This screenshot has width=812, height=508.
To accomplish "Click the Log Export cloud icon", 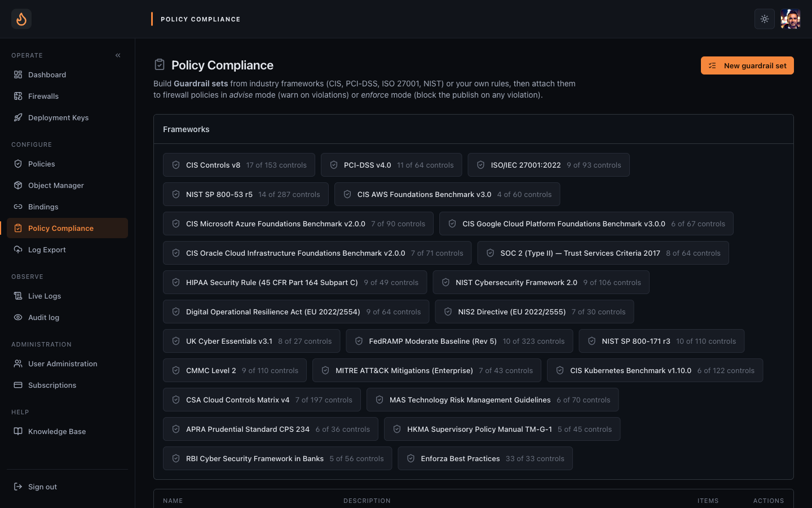I will [18, 249].
